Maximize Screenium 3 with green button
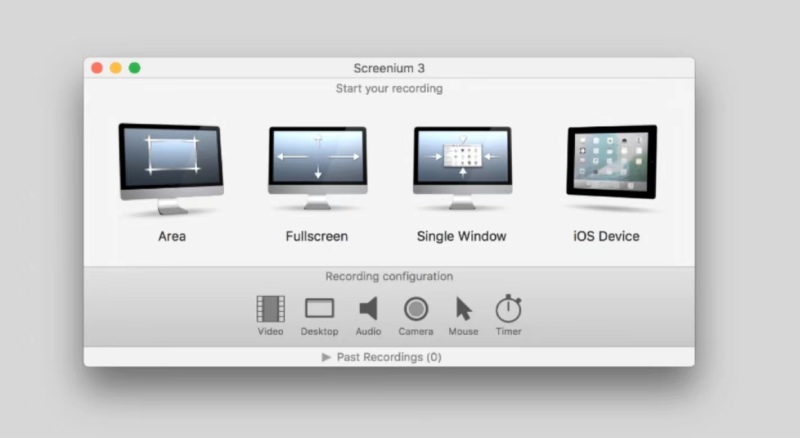 [x=135, y=68]
